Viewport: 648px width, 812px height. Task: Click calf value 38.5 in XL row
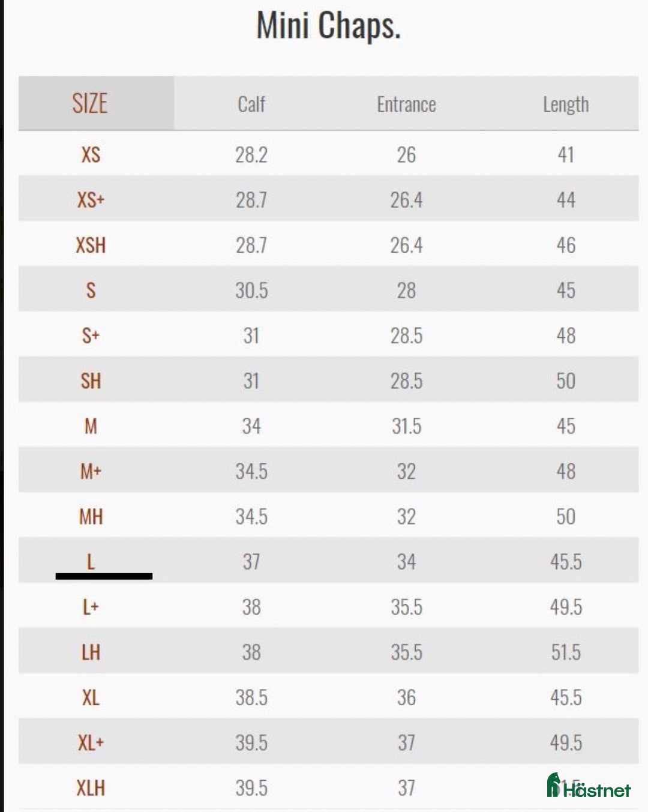click(251, 697)
